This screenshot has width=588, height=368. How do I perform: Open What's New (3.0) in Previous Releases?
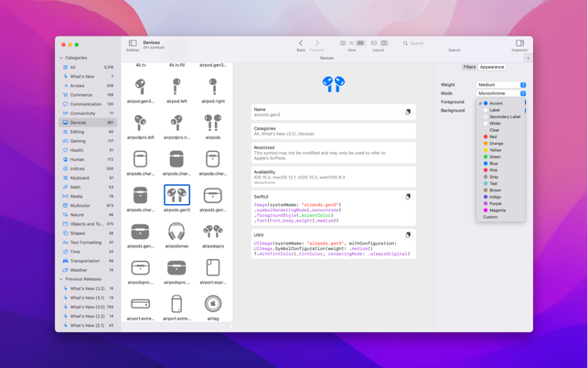pyautogui.click(x=88, y=307)
